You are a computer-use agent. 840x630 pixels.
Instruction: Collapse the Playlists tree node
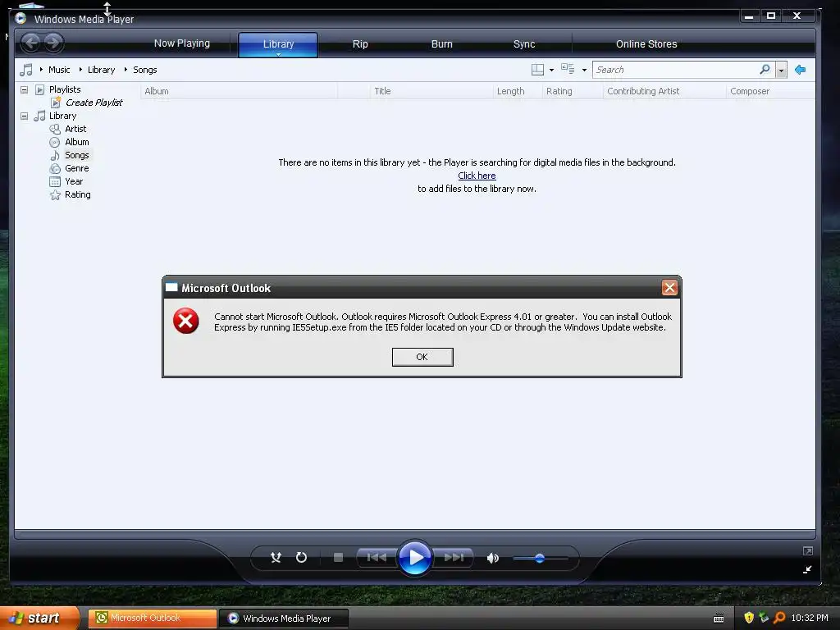(24, 89)
